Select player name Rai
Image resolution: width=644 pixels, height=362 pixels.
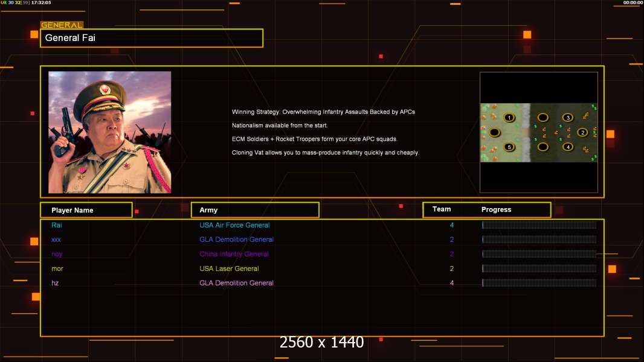click(57, 225)
